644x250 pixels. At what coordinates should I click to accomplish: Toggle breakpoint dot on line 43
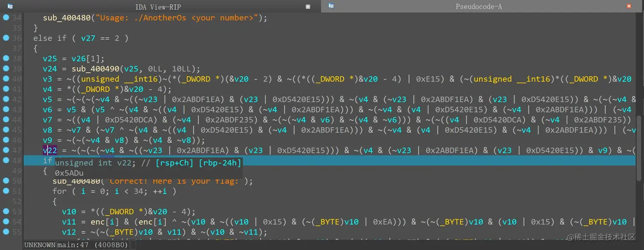[6, 109]
